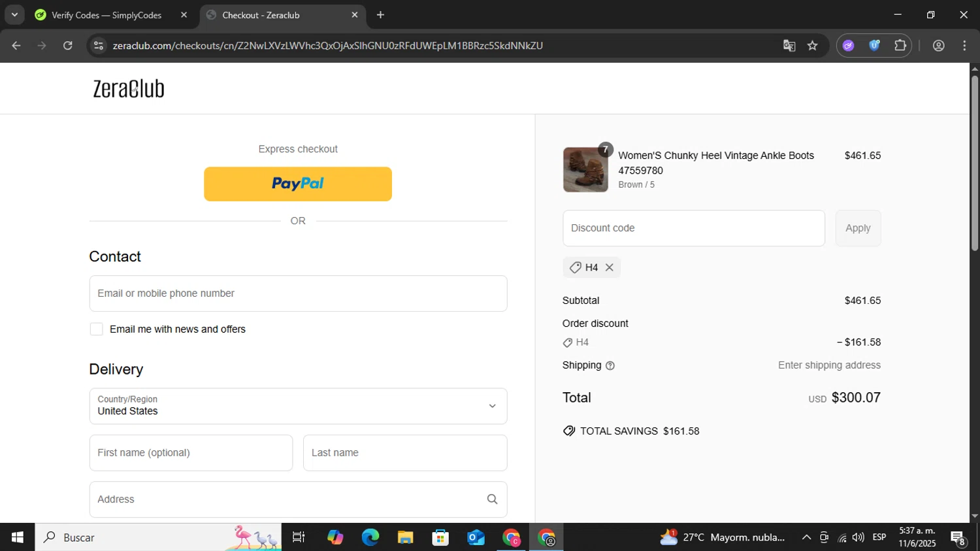Focus the Email or mobile phone number field
Image resolution: width=980 pixels, height=551 pixels.
298,293
